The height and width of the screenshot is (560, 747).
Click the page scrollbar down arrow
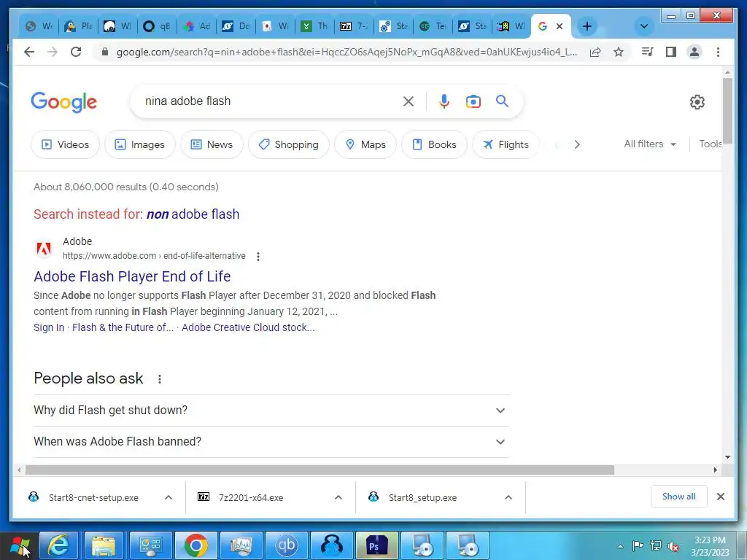click(727, 457)
